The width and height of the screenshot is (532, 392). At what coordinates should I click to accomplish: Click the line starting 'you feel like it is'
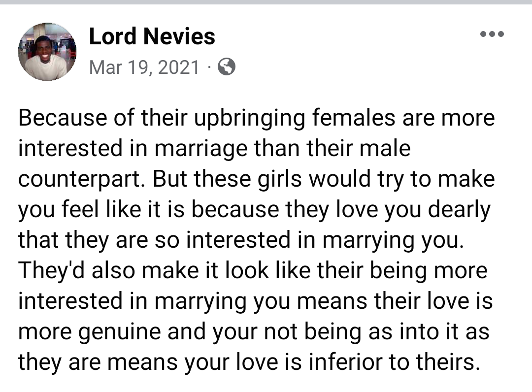[255, 210]
